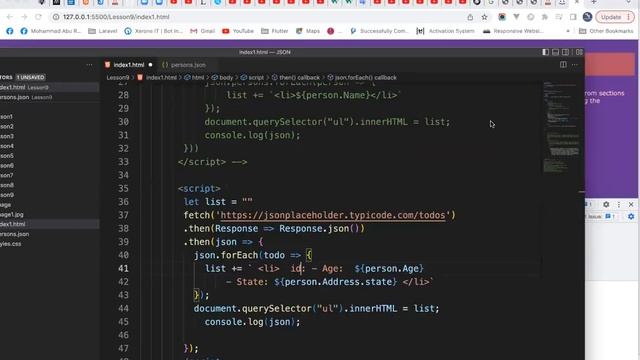The width and height of the screenshot is (640, 360).
Task: Expand the Lesson8 folder
Action: click(49, 185)
